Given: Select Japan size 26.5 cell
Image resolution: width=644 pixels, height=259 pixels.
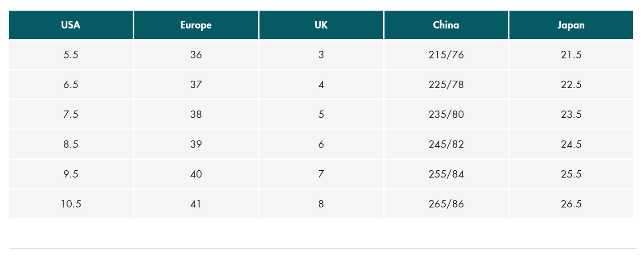Looking at the screenshot, I should point(571,204).
